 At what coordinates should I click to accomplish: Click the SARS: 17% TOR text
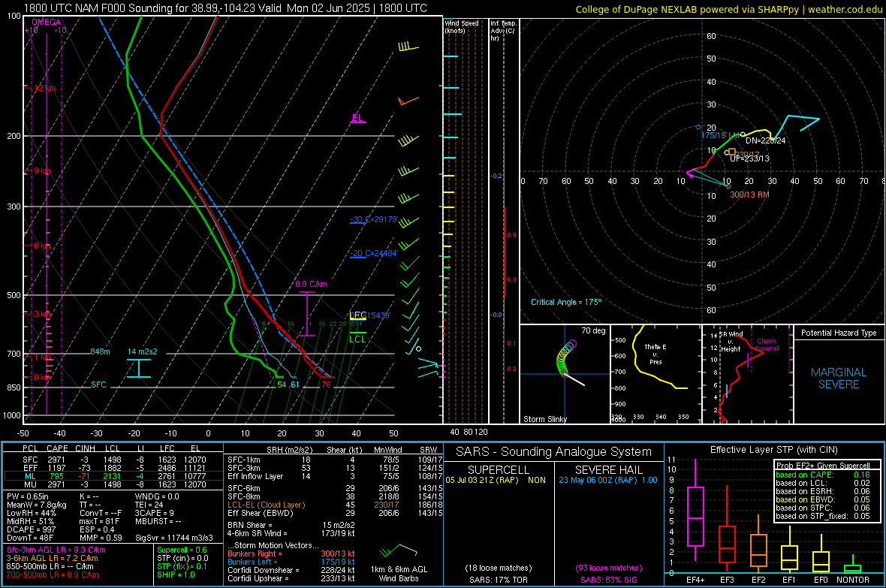[499, 580]
